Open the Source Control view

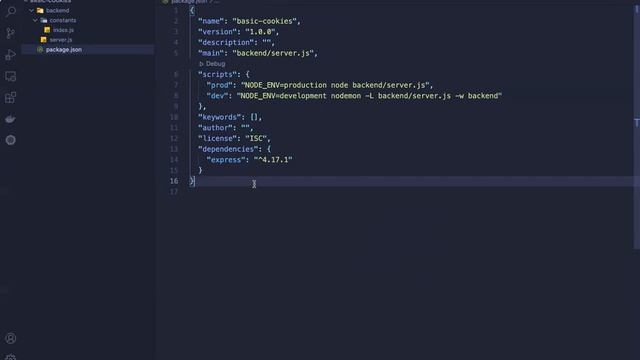coord(11,33)
